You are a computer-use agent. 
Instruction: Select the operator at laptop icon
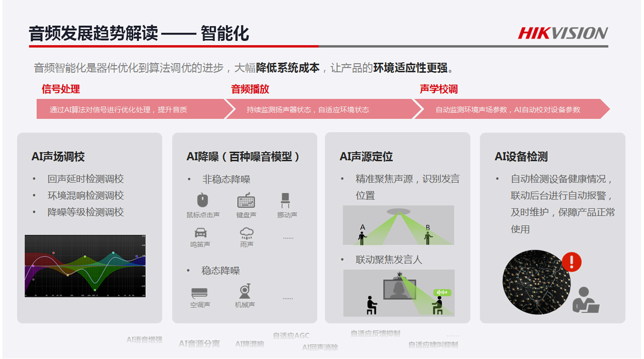pyautogui.click(x=586, y=301)
